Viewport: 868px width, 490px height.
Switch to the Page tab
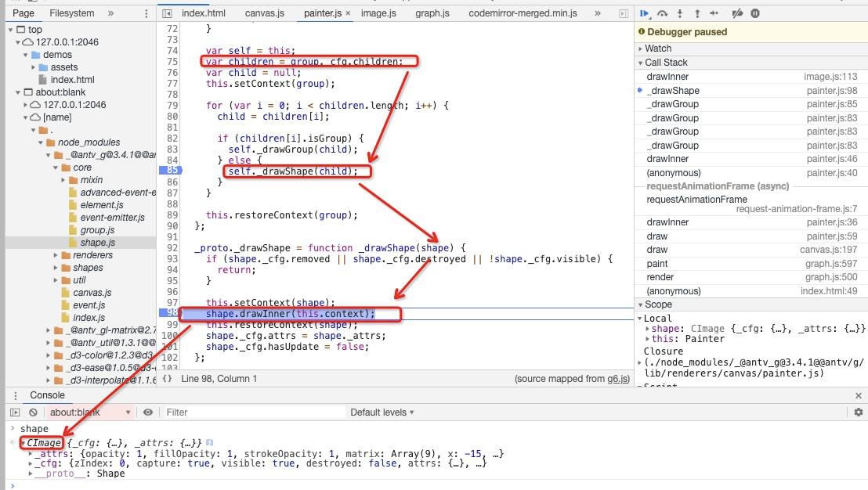[24, 13]
